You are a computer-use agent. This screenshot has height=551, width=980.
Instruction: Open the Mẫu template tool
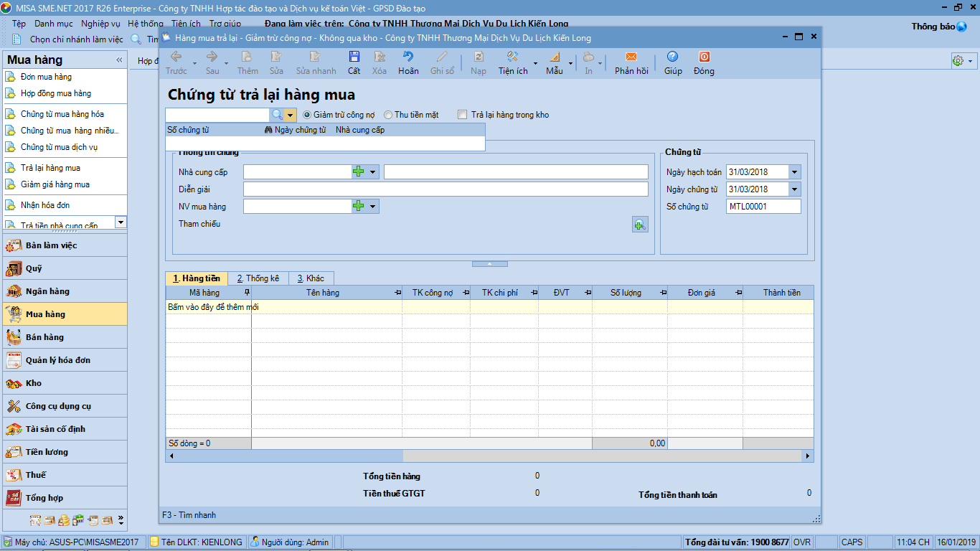555,57
